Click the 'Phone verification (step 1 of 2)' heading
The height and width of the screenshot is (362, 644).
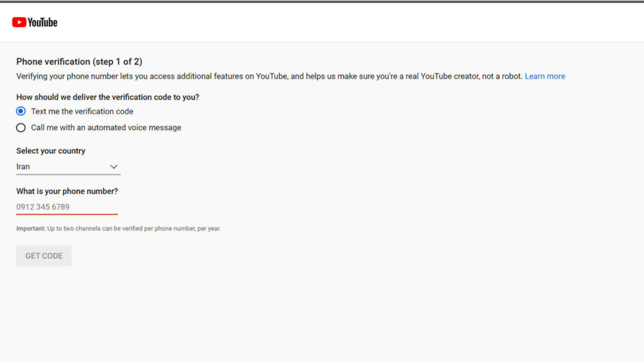point(79,62)
